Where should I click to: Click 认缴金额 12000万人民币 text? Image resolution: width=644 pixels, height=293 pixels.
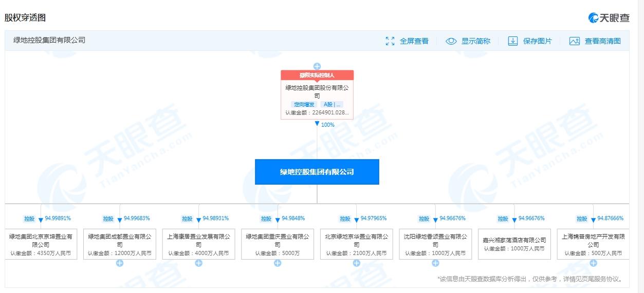tap(120, 253)
